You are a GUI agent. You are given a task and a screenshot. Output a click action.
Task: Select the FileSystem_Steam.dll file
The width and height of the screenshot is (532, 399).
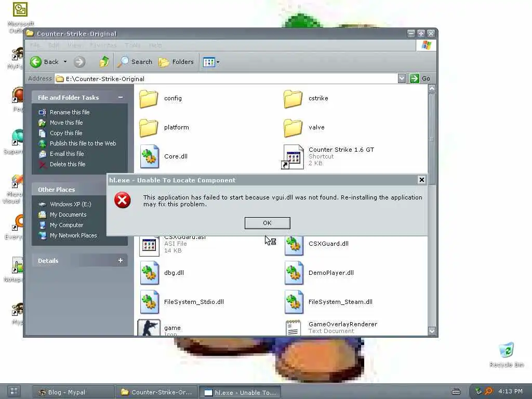[x=328, y=302]
